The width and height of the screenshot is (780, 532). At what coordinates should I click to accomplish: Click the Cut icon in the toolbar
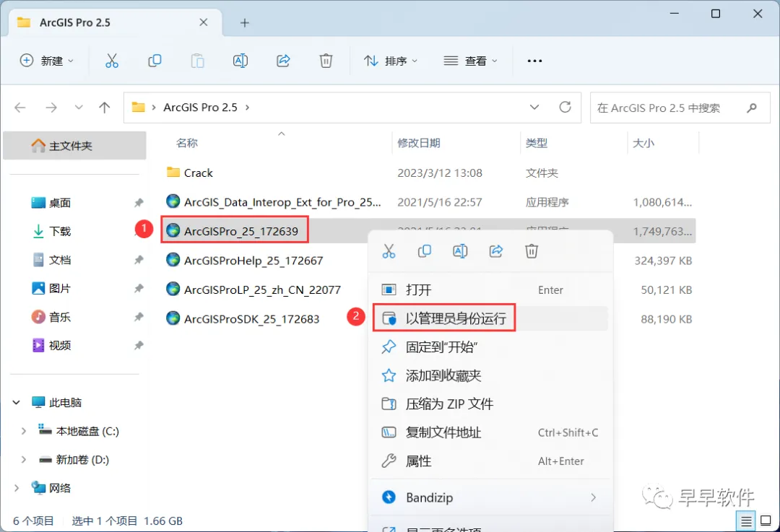click(112, 61)
